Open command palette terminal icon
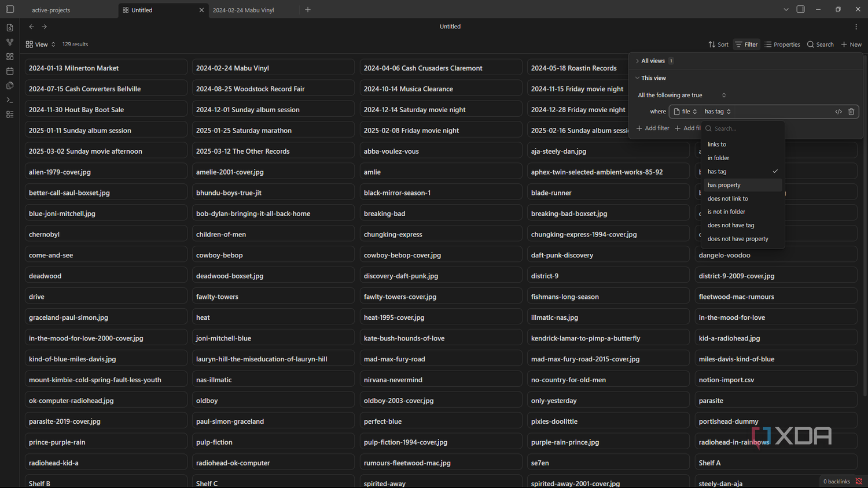868x488 pixels. (10, 100)
